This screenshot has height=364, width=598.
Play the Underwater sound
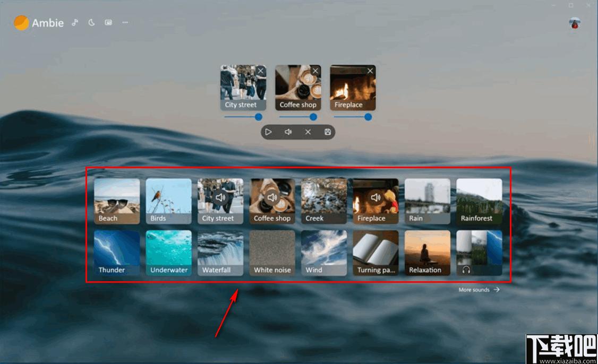[x=168, y=253]
